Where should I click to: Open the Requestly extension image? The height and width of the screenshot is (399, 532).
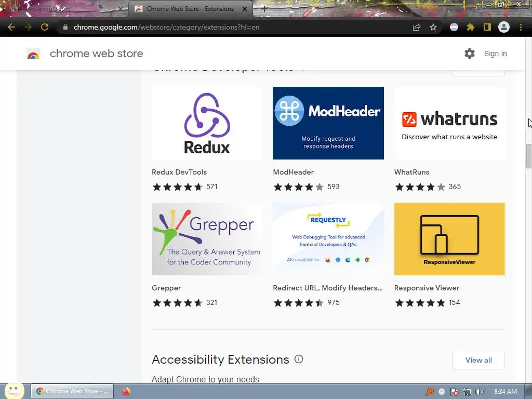point(328,239)
